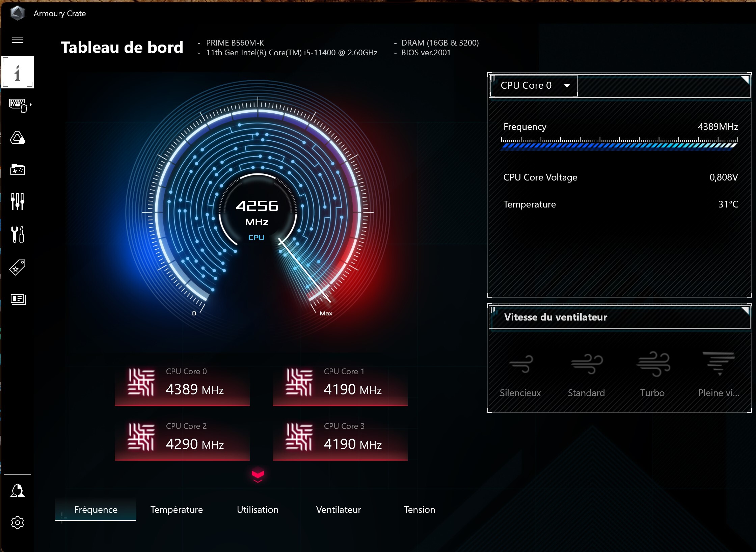
Task: Open the hamburger navigation menu
Action: point(18,40)
